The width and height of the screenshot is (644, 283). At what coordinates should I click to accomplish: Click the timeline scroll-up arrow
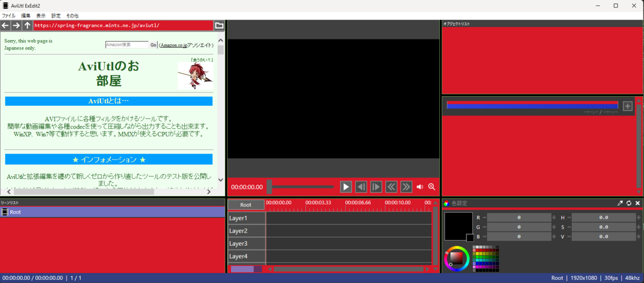[x=435, y=203]
